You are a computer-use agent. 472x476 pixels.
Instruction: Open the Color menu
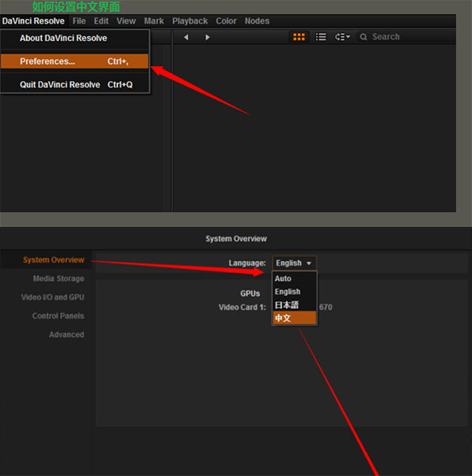(226, 21)
